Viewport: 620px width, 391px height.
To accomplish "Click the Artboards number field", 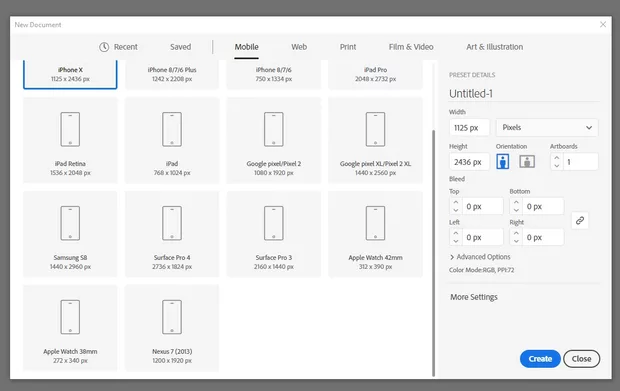I will 580,162.
